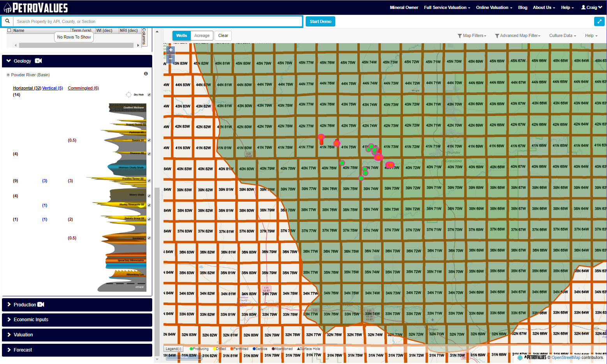Expand the map to fullscreen
607x364 pixels.
(x=599, y=21)
